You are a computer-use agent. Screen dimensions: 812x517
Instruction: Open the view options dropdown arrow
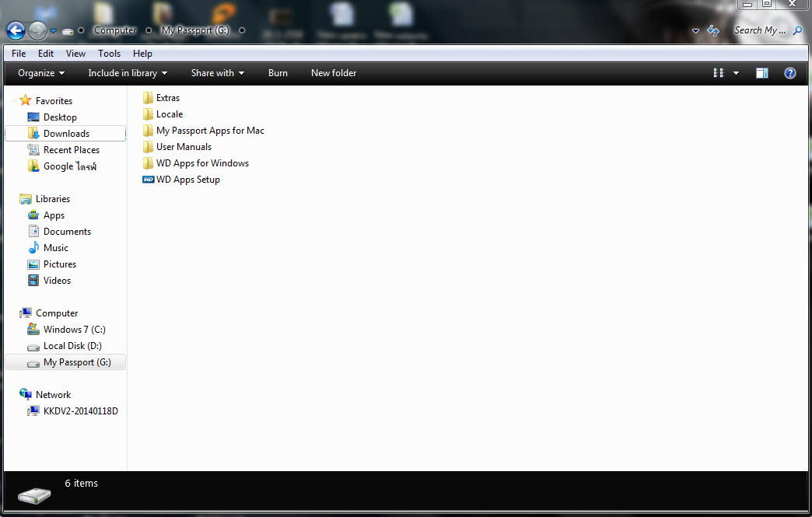pos(736,73)
